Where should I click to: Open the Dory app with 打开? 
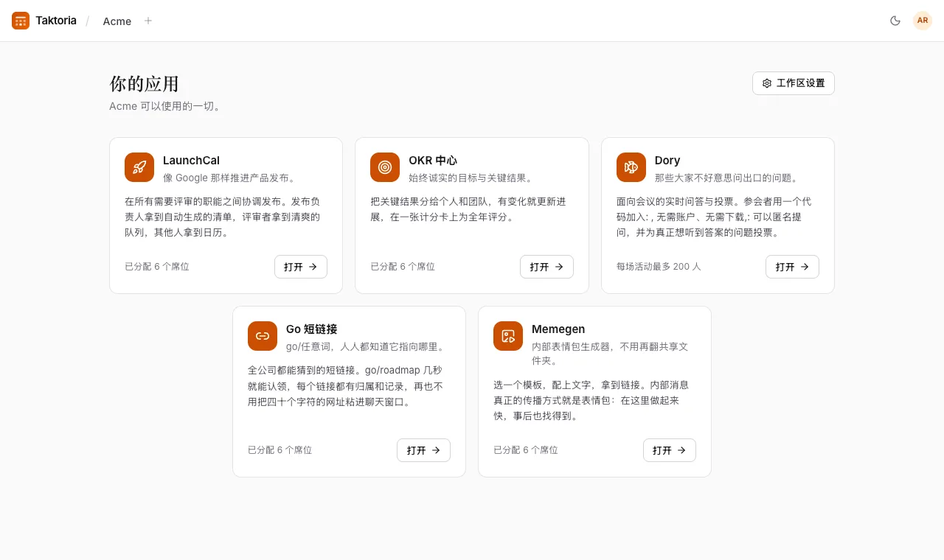coord(792,267)
